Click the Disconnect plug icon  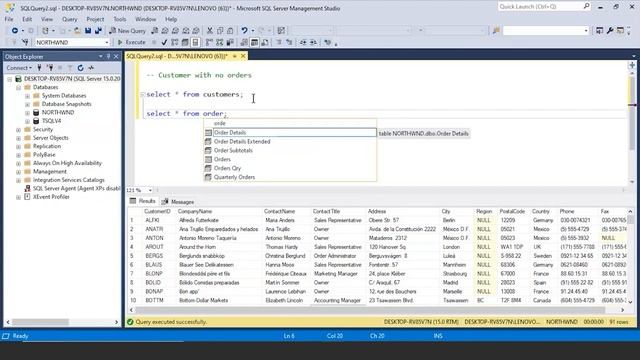(x=50, y=68)
